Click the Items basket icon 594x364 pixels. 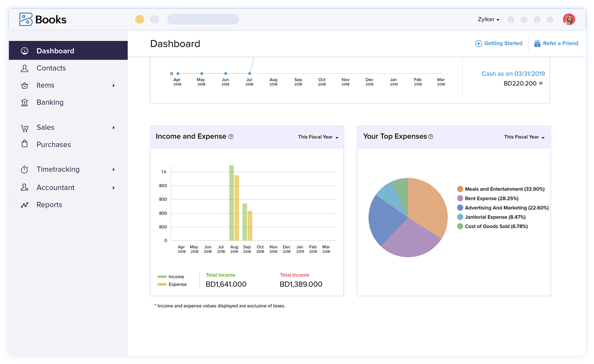25,85
